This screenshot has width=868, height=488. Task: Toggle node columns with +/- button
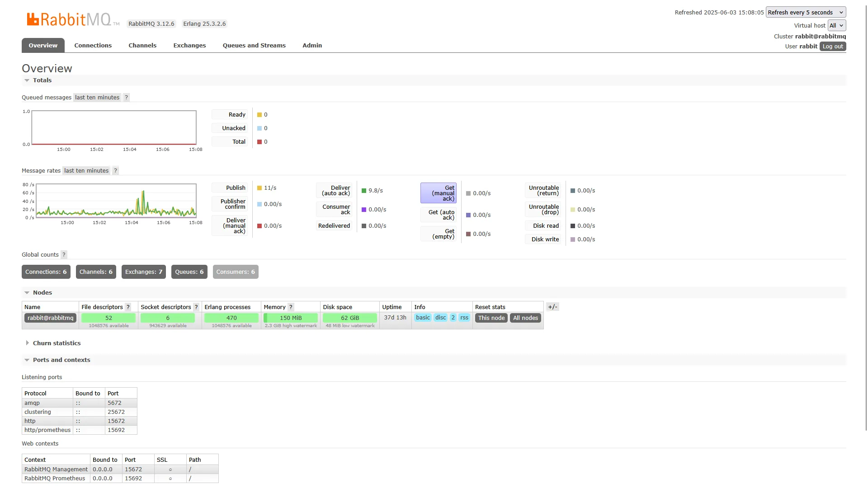(x=552, y=307)
